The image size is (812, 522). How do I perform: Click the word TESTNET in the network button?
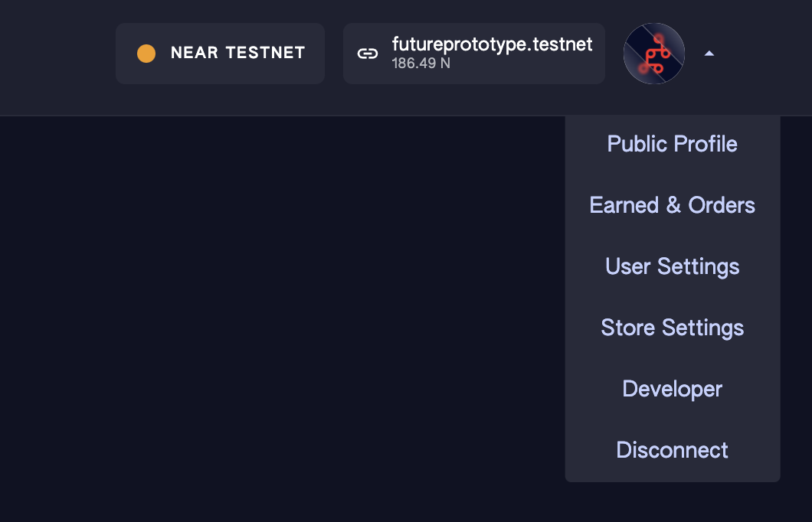[265, 53]
